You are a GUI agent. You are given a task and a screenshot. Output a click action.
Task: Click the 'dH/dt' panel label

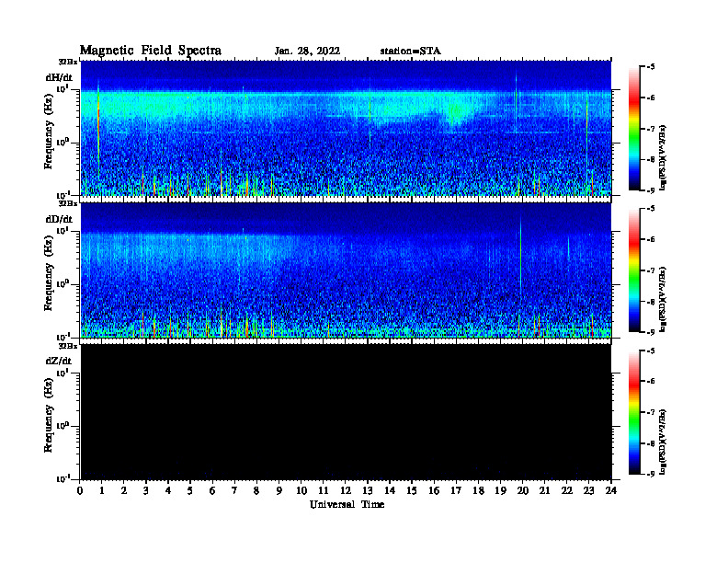(x=59, y=77)
